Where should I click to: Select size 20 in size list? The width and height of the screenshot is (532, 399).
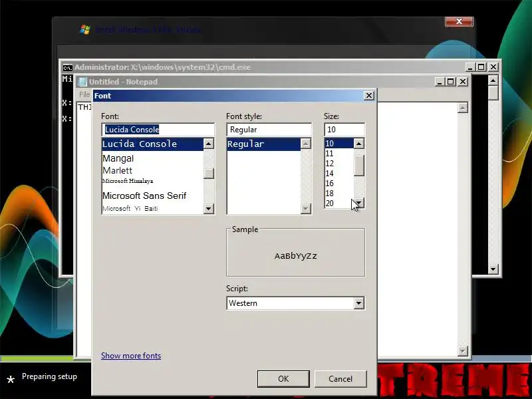point(339,203)
